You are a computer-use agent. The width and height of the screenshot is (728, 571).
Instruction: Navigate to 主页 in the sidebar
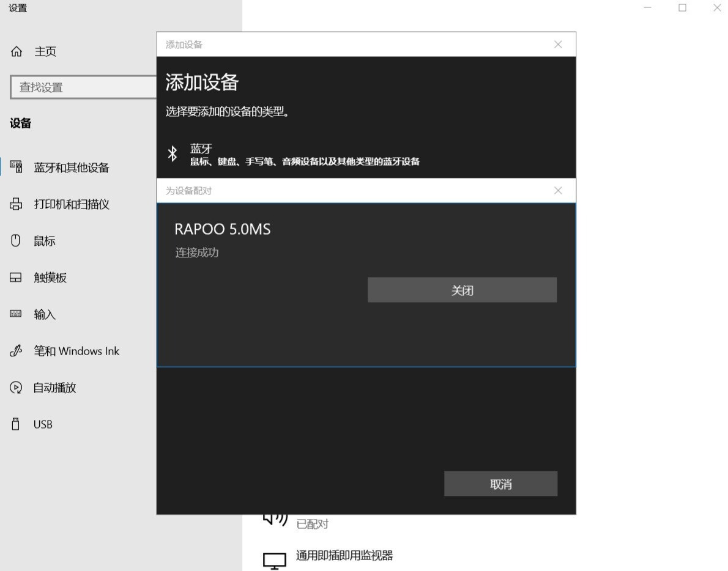coord(45,51)
